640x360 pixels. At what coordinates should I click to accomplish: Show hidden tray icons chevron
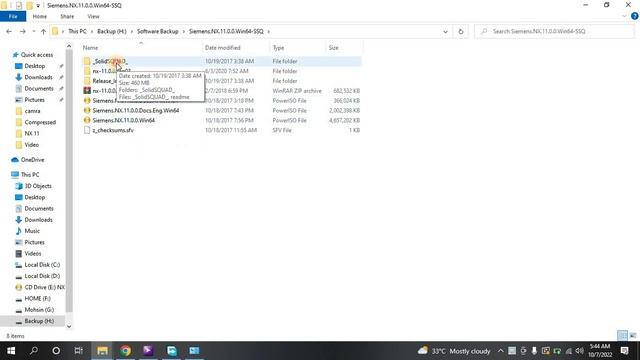(500, 351)
